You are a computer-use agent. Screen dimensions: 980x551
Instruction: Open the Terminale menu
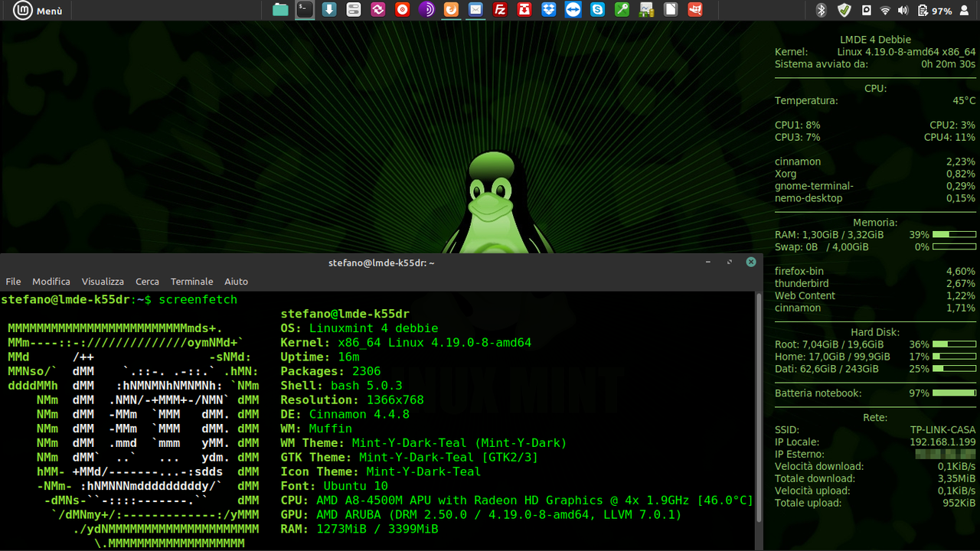point(192,282)
